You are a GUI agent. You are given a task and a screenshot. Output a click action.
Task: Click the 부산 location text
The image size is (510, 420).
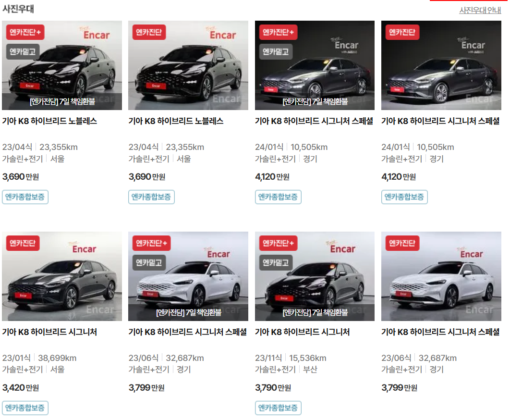pos(310,370)
